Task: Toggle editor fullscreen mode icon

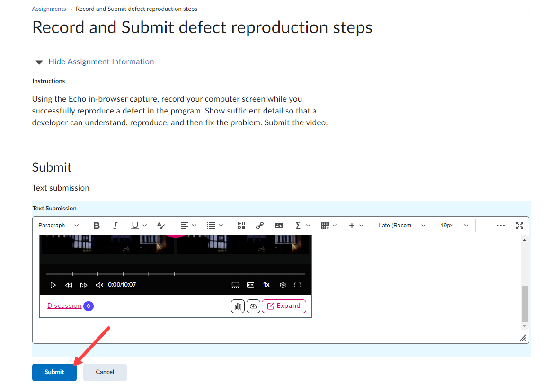Action: tap(520, 226)
